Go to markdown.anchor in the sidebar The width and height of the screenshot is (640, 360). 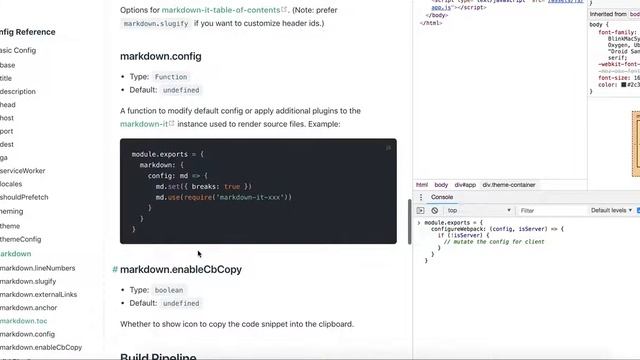tap(29, 308)
